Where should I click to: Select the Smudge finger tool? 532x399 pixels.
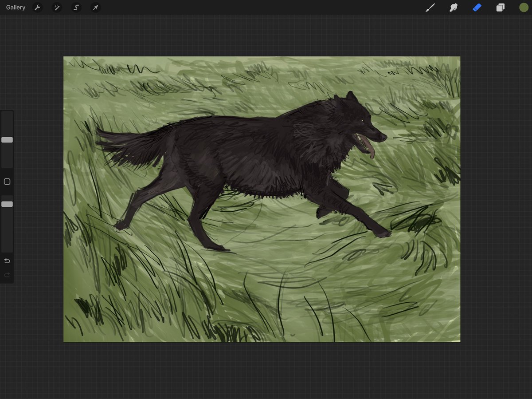454,8
